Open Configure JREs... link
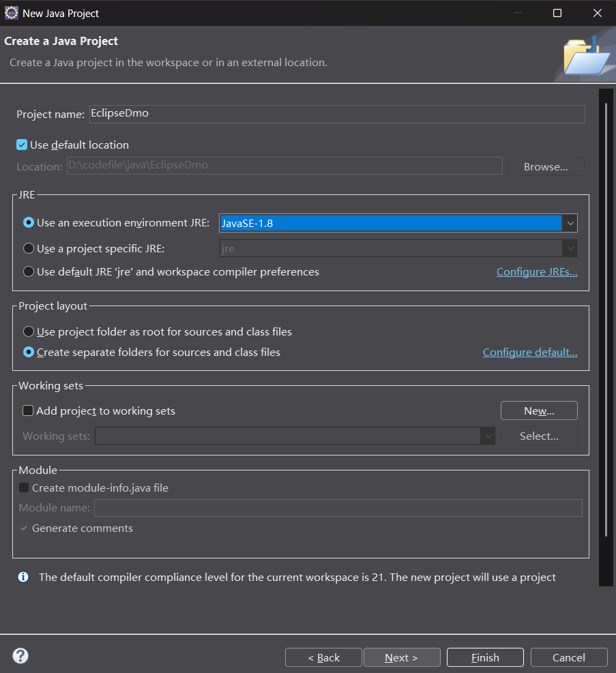The image size is (616, 673). click(x=537, y=271)
